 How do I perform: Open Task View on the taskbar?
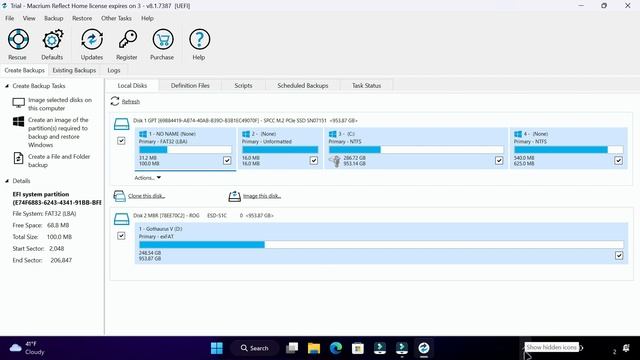292,348
